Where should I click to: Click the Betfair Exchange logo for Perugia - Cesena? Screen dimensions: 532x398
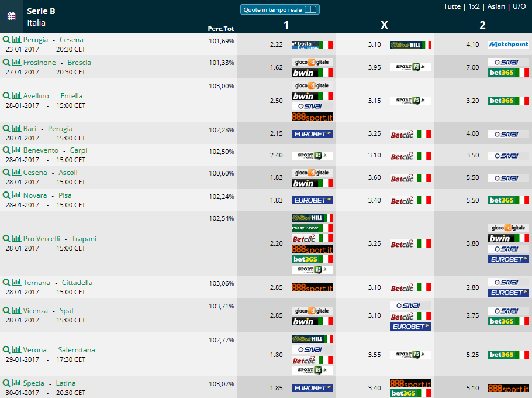[x=312, y=45]
